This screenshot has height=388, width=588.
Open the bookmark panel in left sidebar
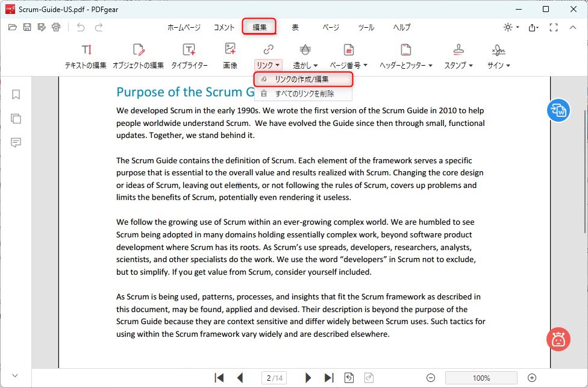click(16, 95)
